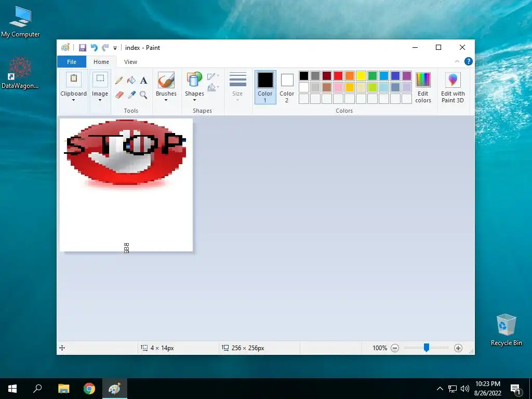Click the Save icon in title bar
The width and height of the screenshot is (532, 399).
click(83, 48)
